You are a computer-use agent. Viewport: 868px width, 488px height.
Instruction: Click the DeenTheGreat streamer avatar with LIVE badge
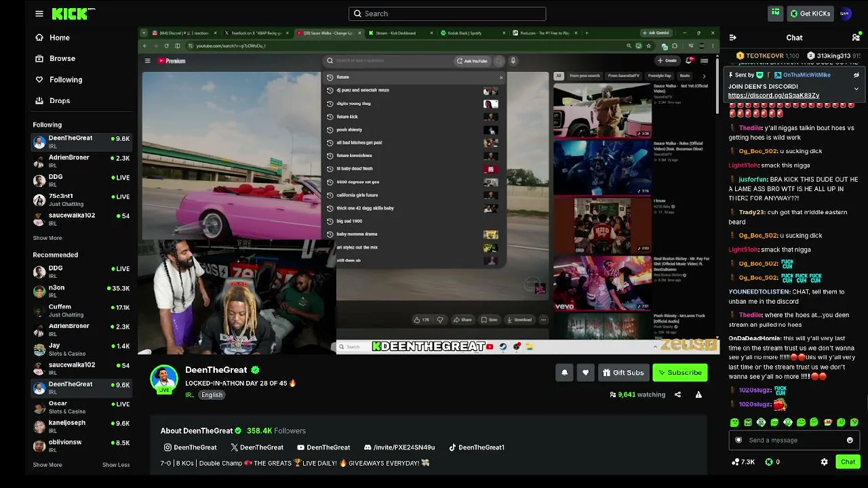[163, 380]
